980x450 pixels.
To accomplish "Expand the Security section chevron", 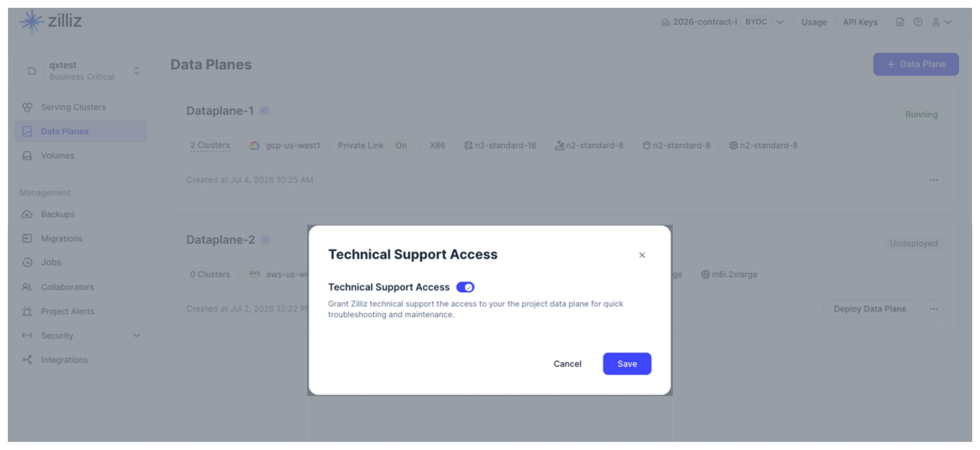I will pos(136,335).
